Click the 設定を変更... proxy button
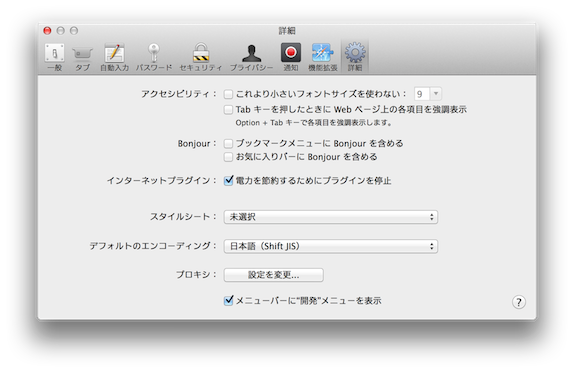This screenshot has width=574, height=372. tap(273, 275)
